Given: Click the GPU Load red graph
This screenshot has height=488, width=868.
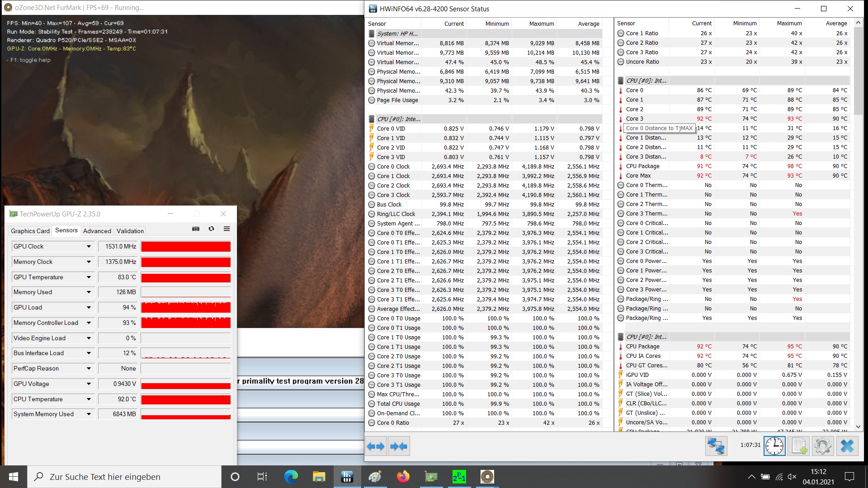Looking at the screenshot, I should pyautogui.click(x=186, y=308).
